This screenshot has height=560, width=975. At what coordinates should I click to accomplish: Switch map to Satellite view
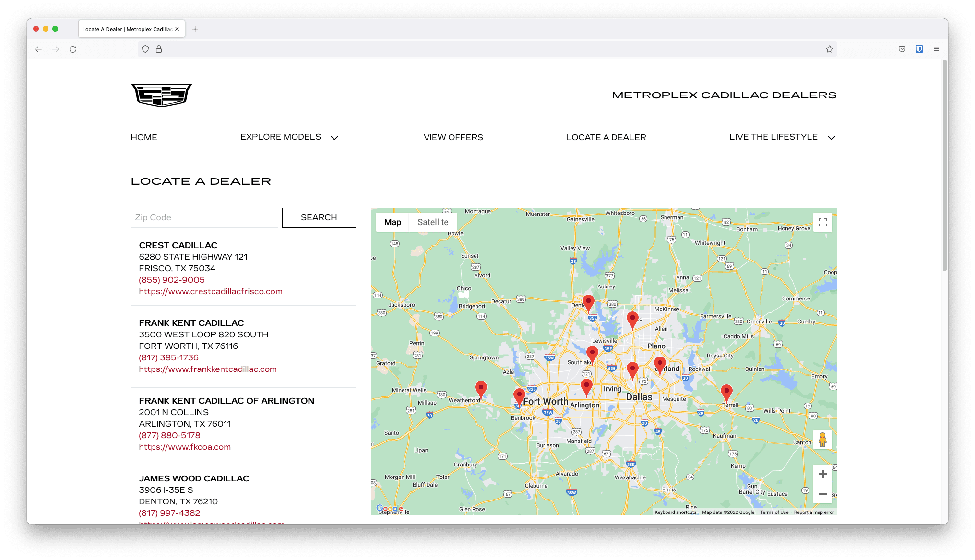(x=433, y=222)
